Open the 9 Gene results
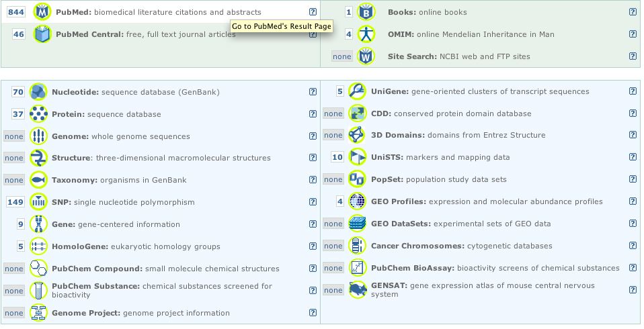Image resolution: width=644 pixels, height=329 pixels. pyautogui.click(x=21, y=224)
